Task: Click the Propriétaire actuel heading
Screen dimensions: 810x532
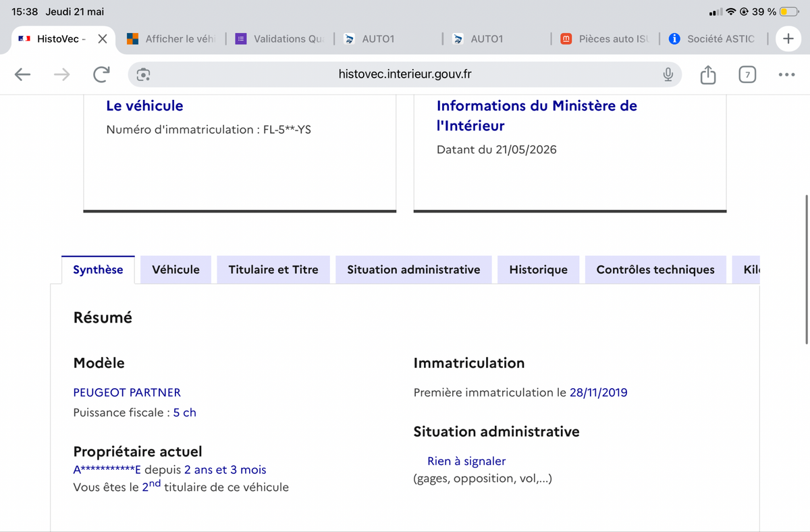Action: [x=138, y=452]
